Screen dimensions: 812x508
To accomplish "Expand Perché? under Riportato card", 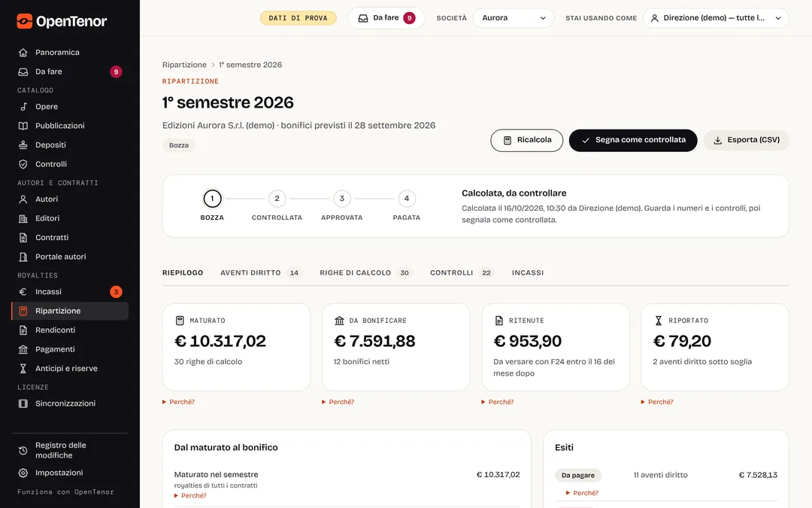I will [x=657, y=402].
